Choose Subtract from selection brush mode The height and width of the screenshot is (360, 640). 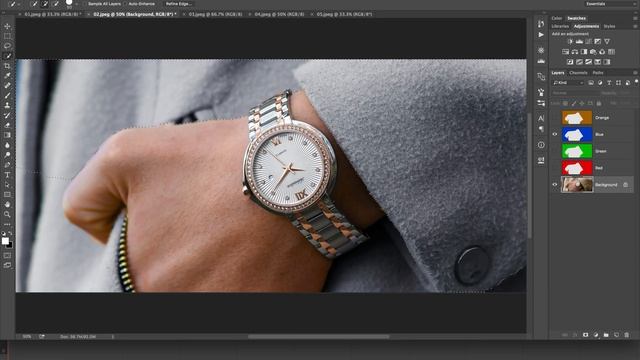(x=56, y=4)
